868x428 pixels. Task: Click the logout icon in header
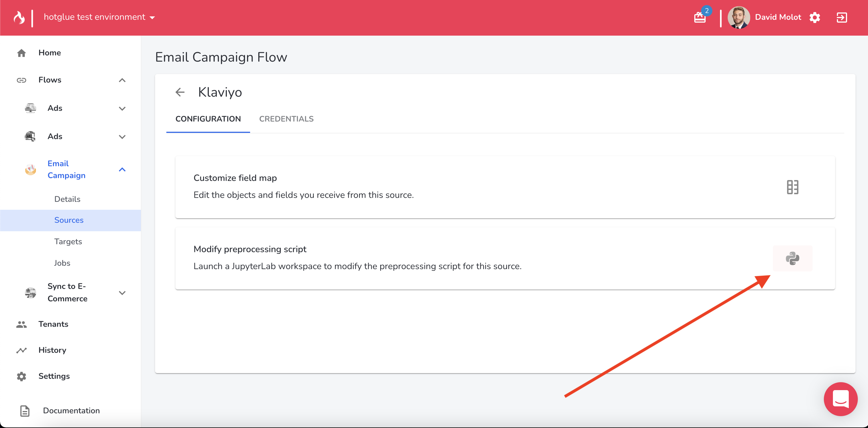click(x=841, y=18)
